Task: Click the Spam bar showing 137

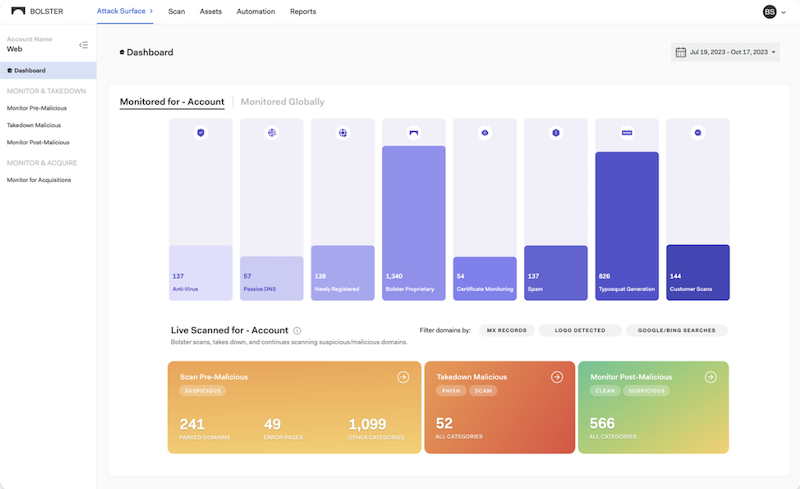Action: point(556,273)
